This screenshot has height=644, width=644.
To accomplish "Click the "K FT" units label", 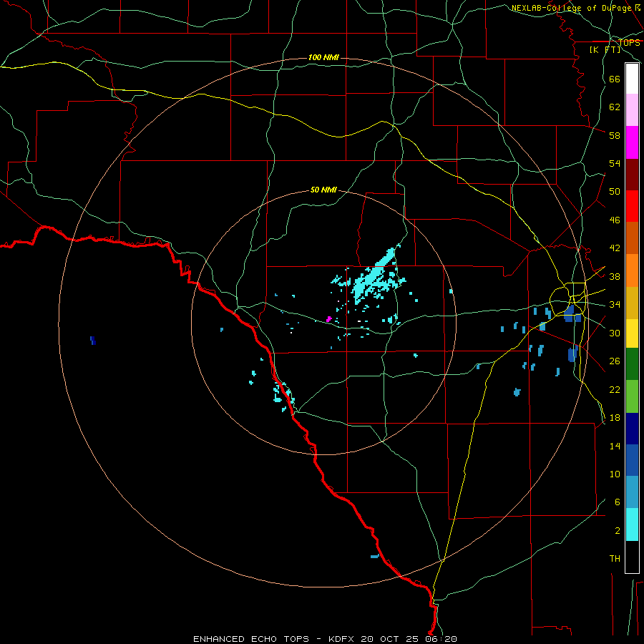I will click(x=605, y=49).
